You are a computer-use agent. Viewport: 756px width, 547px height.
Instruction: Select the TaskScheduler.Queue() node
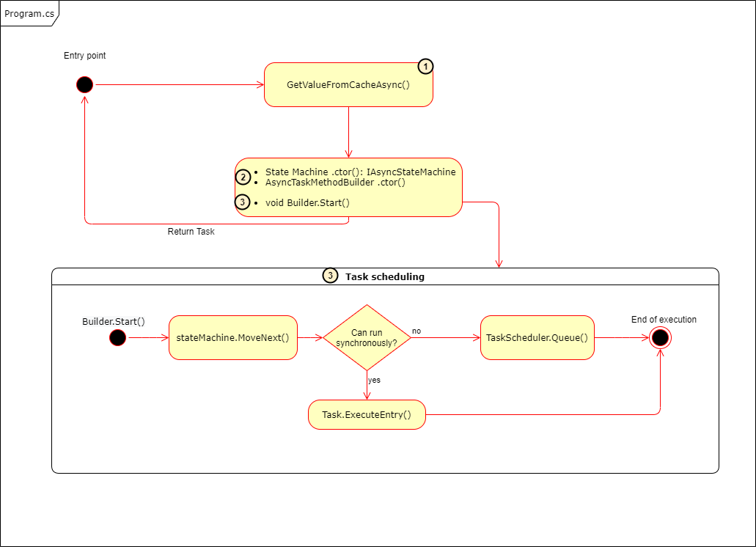pos(537,337)
